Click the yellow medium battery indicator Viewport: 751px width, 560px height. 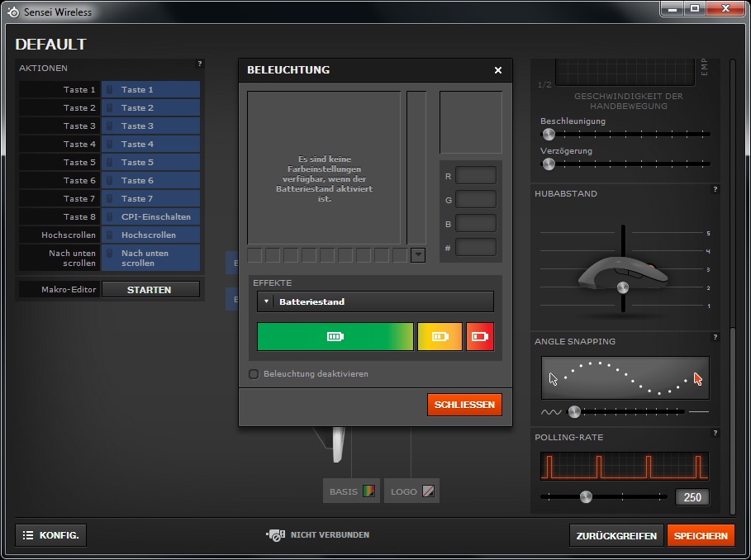coord(440,336)
